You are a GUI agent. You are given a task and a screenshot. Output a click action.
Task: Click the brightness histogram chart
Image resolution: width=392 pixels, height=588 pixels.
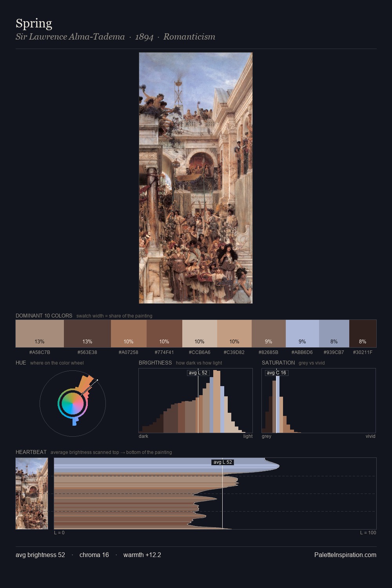[x=196, y=401]
